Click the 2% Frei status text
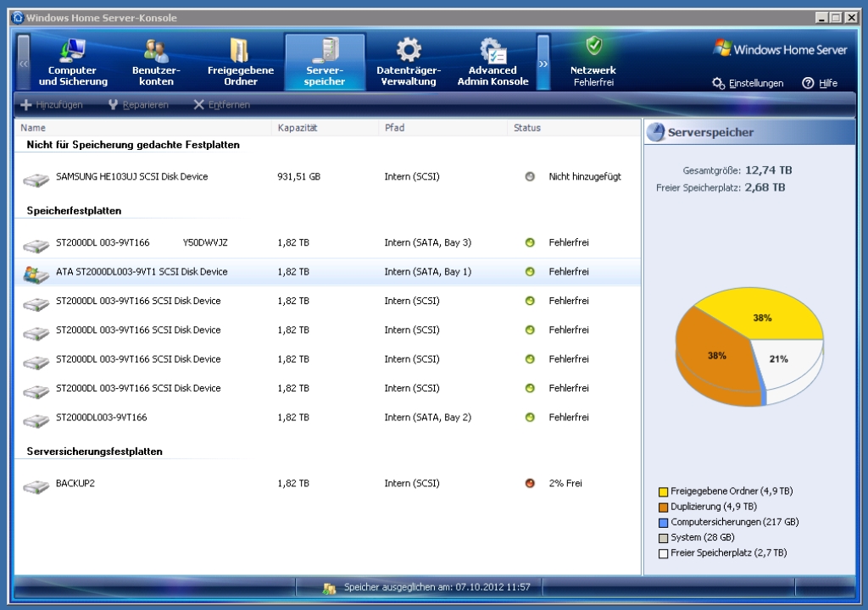868x610 pixels. 565,483
